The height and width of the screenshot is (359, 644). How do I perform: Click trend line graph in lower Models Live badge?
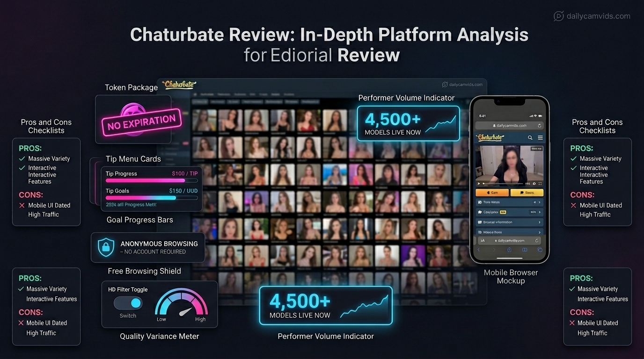tap(364, 307)
